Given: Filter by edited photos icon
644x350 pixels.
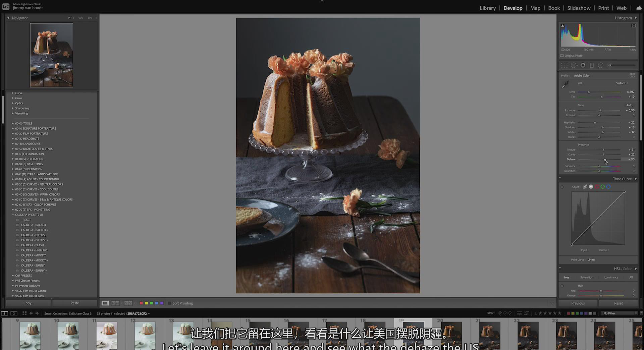Looking at the screenshot, I should 519,313.
